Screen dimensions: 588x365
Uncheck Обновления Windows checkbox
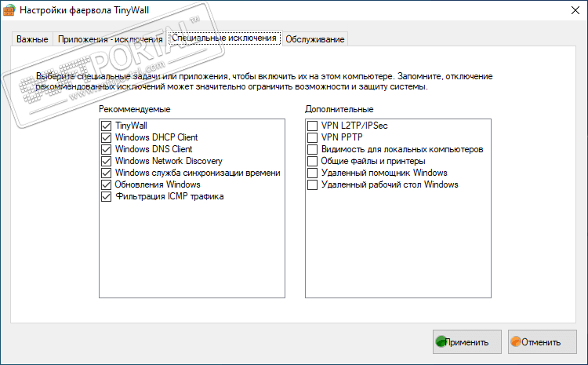point(106,184)
